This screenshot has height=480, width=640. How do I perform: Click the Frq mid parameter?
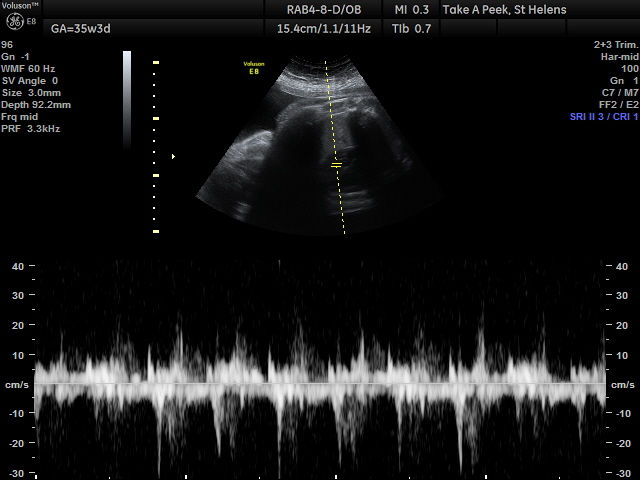pos(20,117)
